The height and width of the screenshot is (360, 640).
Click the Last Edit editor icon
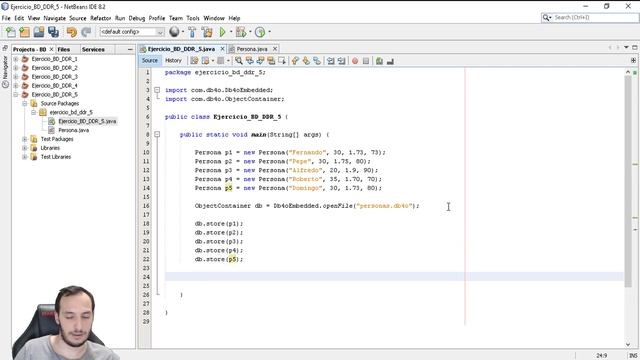point(194,61)
